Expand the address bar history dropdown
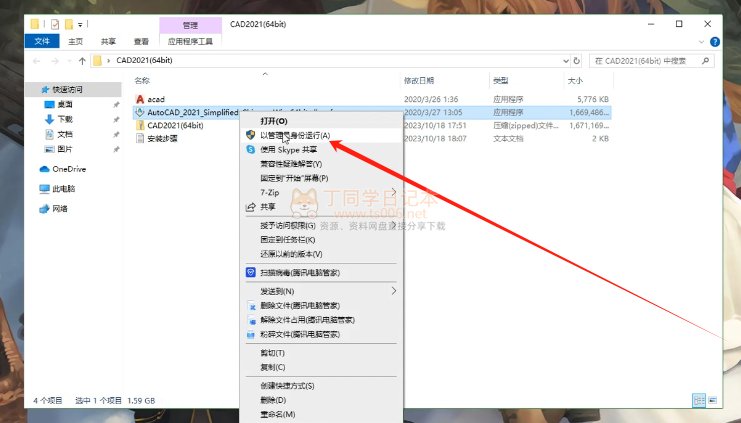This screenshot has width=741, height=423. pyautogui.click(x=566, y=61)
